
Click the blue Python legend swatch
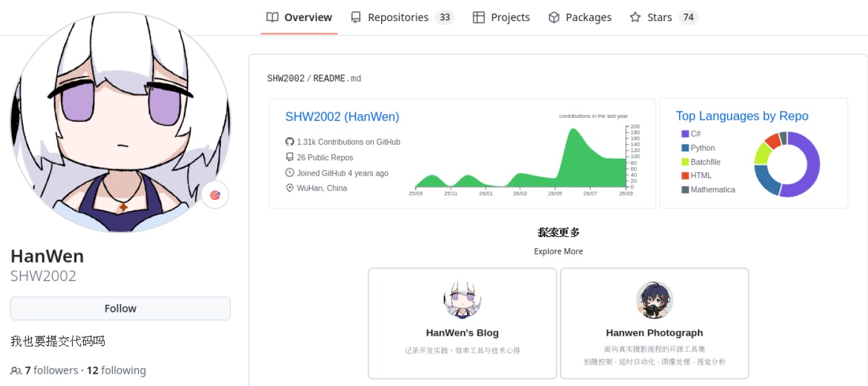685,148
